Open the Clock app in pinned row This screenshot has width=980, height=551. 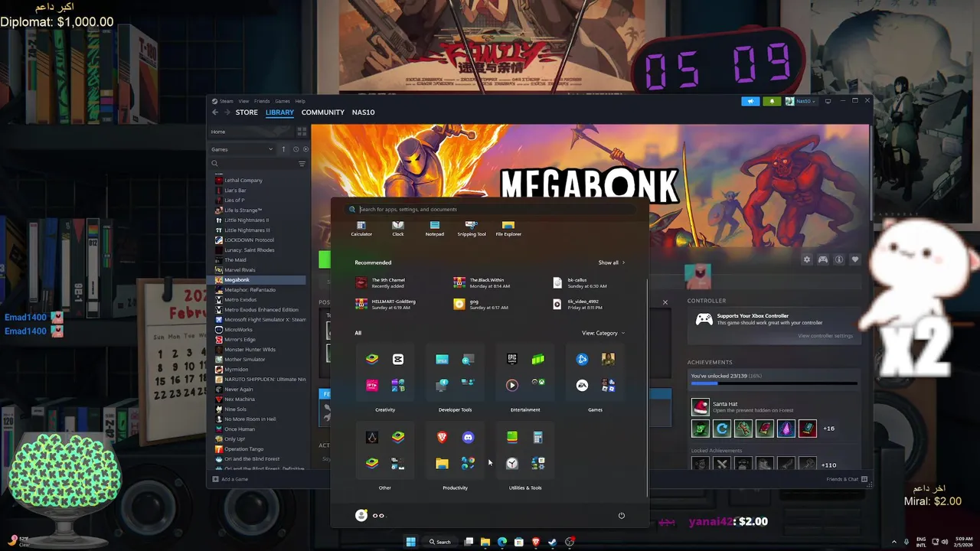click(398, 227)
